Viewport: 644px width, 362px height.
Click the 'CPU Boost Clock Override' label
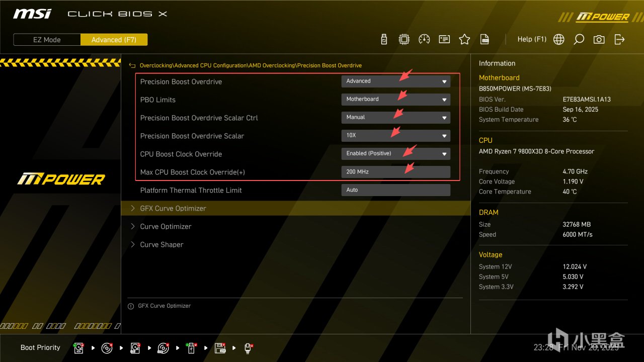(x=181, y=154)
